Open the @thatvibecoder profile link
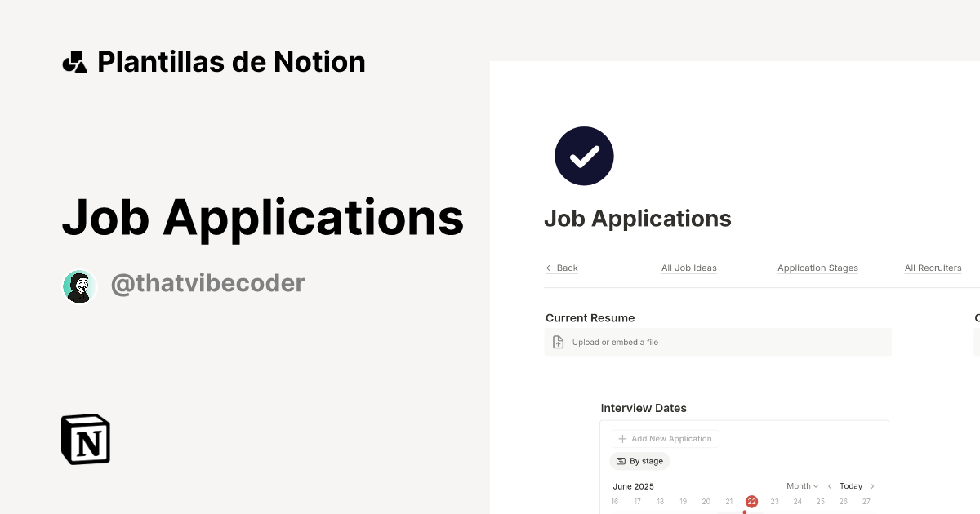The height and width of the screenshot is (514, 980). coord(208,283)
